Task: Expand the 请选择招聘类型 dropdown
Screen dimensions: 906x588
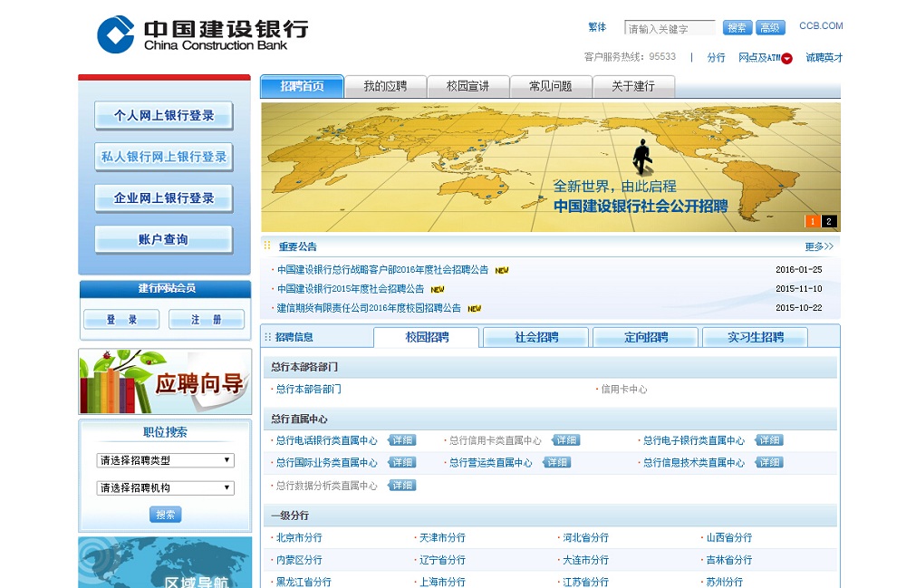Action: click(x=165, y=460)
